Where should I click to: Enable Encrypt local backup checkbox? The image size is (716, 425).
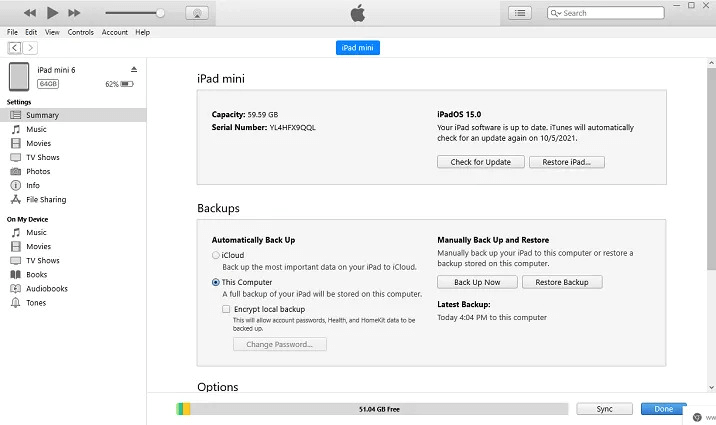tap(226, 310)
